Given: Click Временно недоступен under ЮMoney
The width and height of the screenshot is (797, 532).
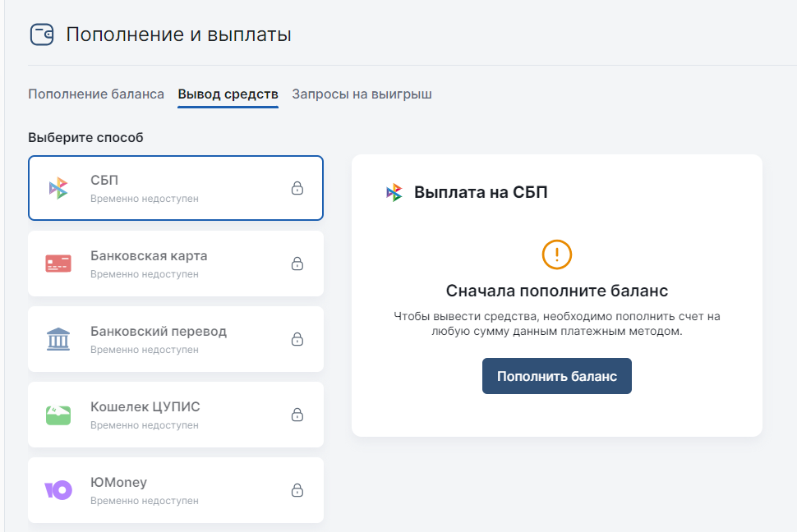Looking at the screenshot, I should tap(145, 501).
